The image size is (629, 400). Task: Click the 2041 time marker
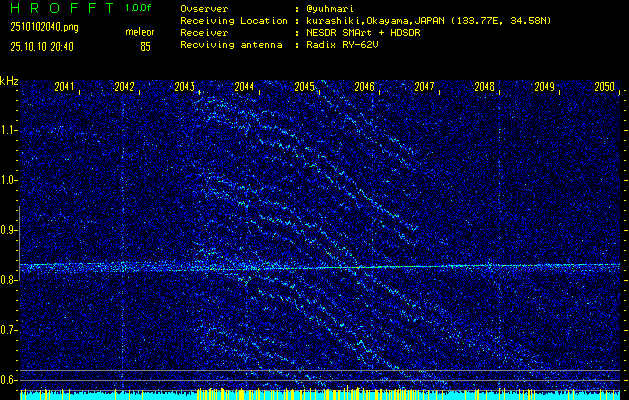point(64,87)
